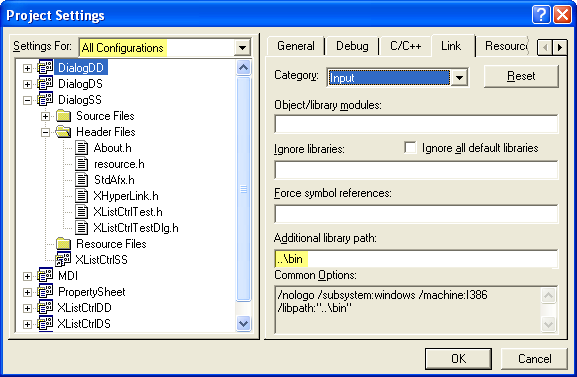The height and width of the screenshot is (377, 577).
Task: Switch to the General tab
Action: click(295, 46)
